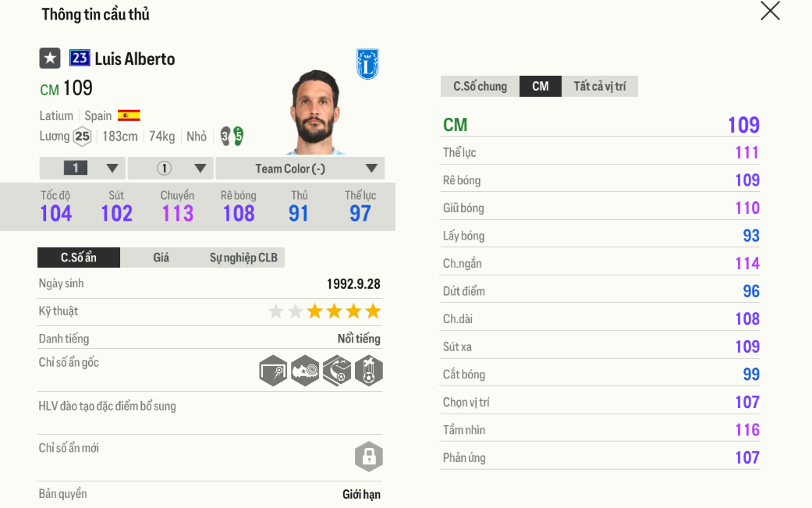Click the Kỹ thuật skill star rating

coord(324,311)
